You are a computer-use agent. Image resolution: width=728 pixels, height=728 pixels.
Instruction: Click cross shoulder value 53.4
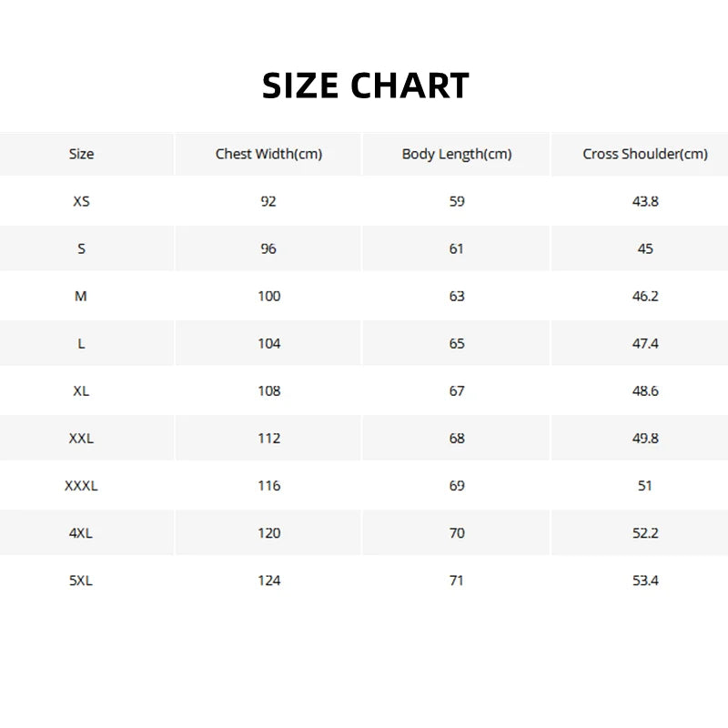(645, 581)
